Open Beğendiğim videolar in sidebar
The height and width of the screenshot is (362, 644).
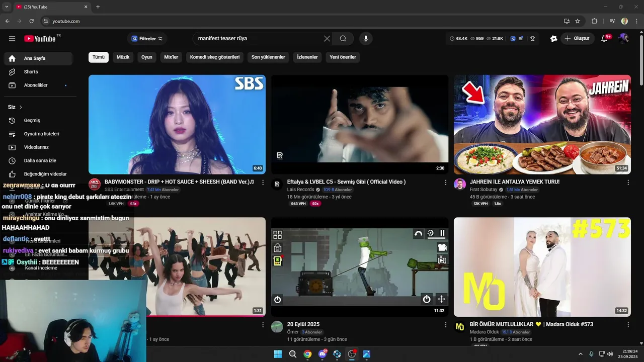tap(38, 174)
